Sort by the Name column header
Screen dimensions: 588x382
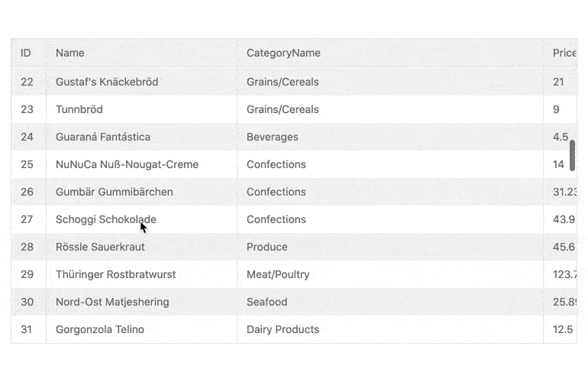[70, 53]
